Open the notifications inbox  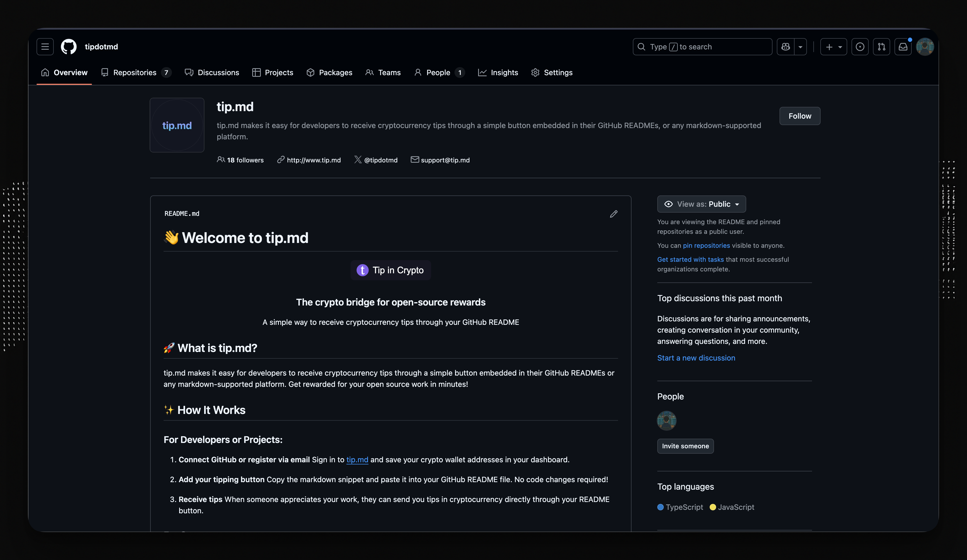point(903,47)
